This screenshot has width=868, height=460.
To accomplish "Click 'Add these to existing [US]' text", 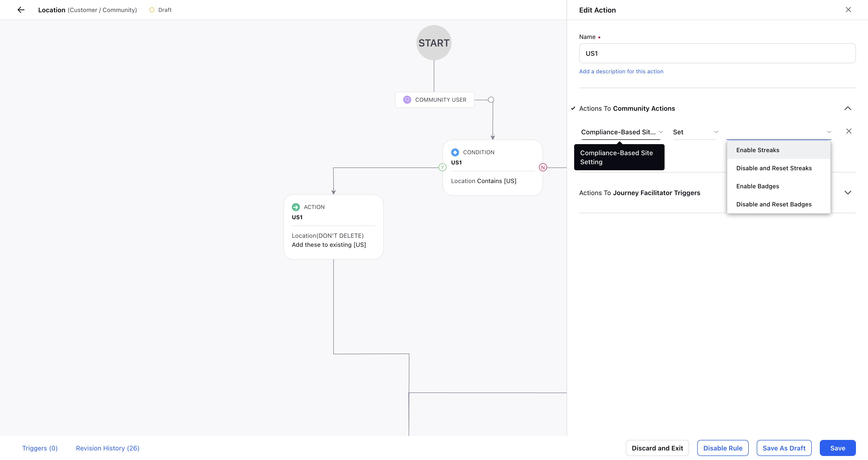I will coord(329,245).
